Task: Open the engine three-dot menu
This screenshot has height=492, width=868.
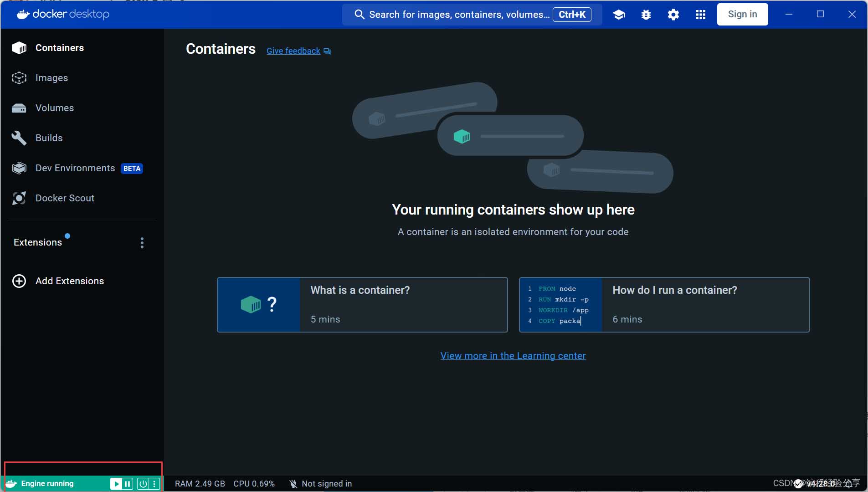Action: 155,483
